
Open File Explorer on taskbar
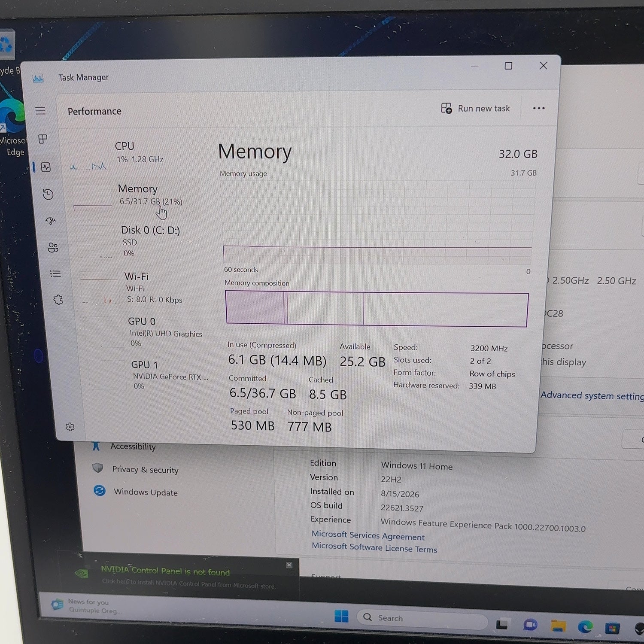click(558, 626)
